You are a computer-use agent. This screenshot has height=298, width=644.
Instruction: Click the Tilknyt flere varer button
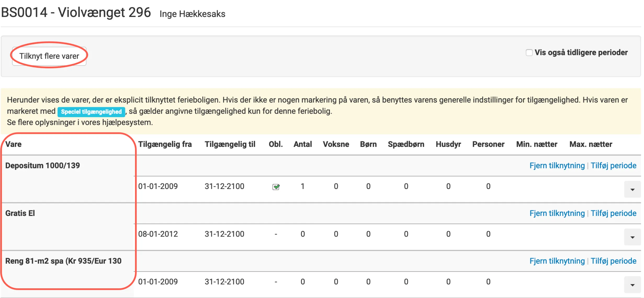pos(49,56)
